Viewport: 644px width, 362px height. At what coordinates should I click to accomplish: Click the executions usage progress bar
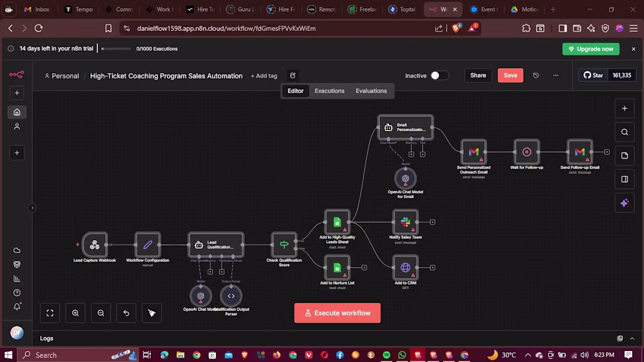(116, 49)
